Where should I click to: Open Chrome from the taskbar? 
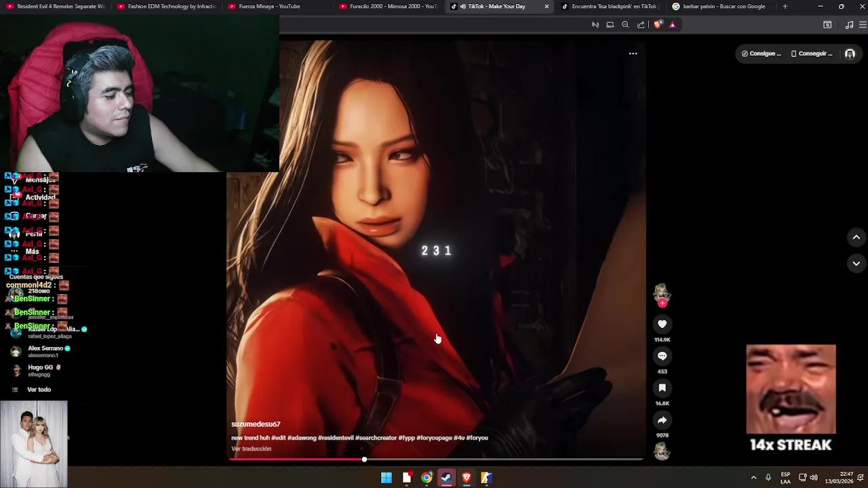pos(427,478)
